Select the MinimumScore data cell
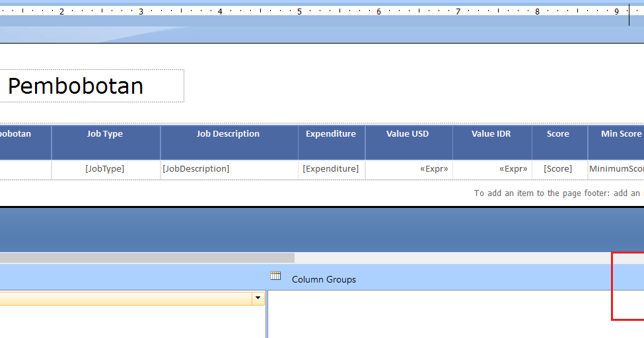The height and width of the screenshot is (338, 644). 616,170
